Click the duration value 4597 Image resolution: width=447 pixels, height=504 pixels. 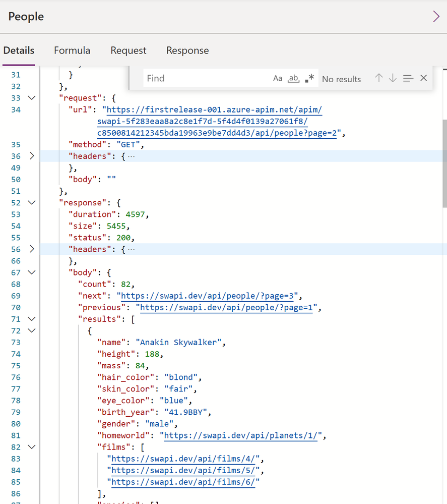[x=135, y=214]
